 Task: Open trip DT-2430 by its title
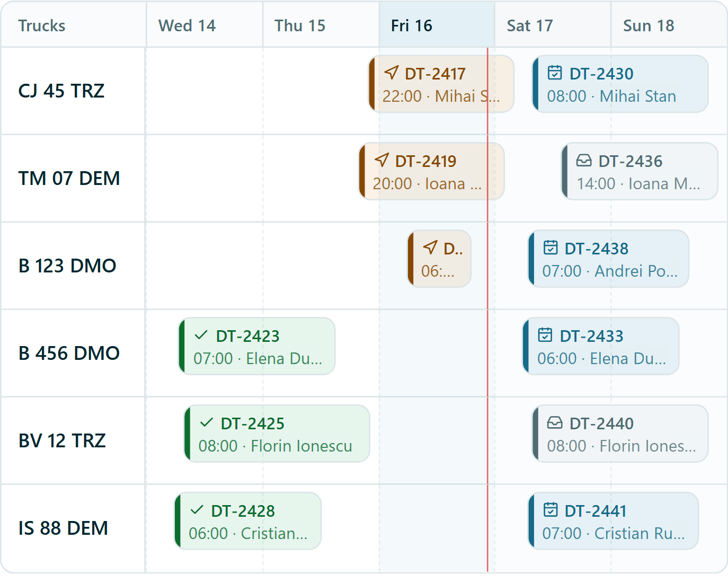601,74
